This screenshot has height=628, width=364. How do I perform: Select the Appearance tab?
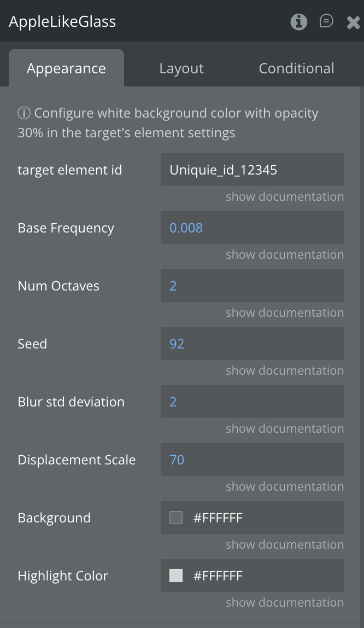pyautogui.click(x=66, y=68)
